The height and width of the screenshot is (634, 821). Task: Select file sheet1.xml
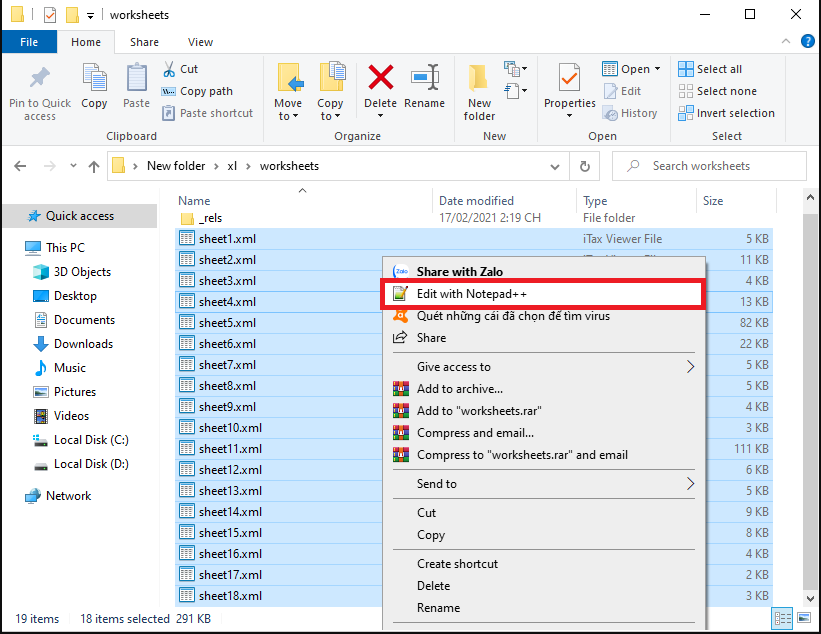474,239
